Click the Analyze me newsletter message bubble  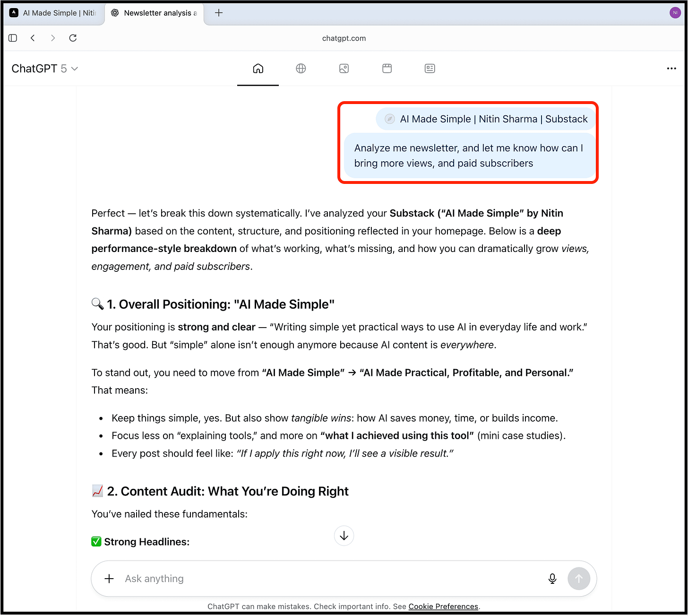(x=470, y=156)
